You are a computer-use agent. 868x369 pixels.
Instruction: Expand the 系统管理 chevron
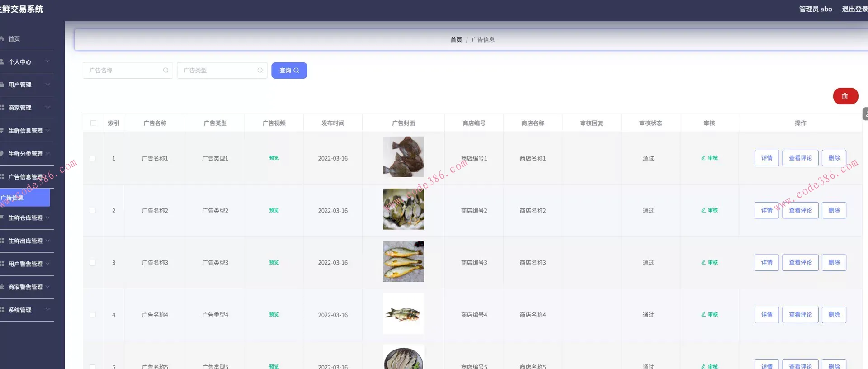[x=47, y=310]
